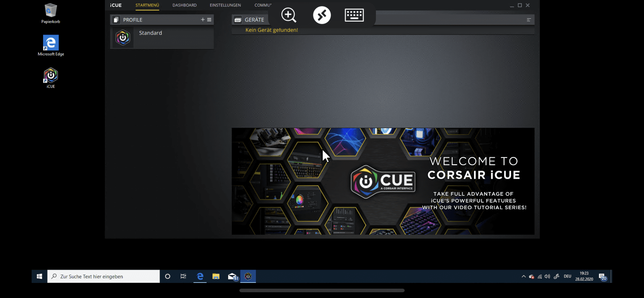The height and width of the screenshot is (298, 644).
Task: Click the pen workspace tray icon
Action: (556, 276)
